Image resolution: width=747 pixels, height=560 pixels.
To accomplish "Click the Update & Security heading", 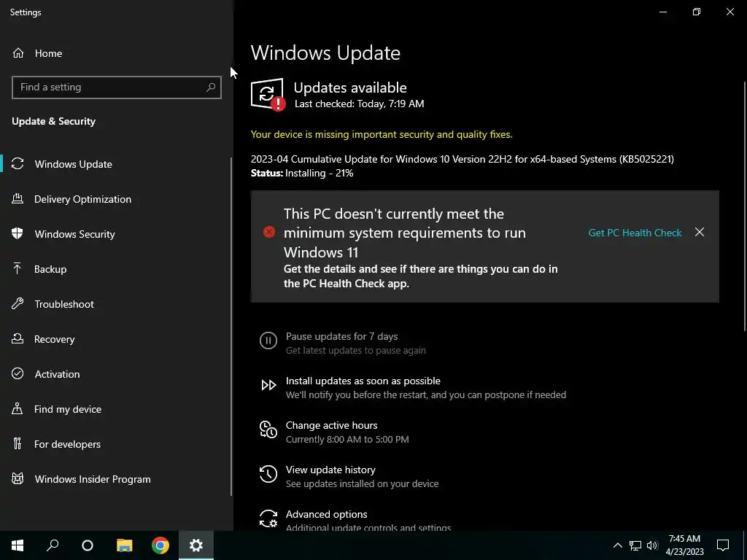I will point(53,122).
